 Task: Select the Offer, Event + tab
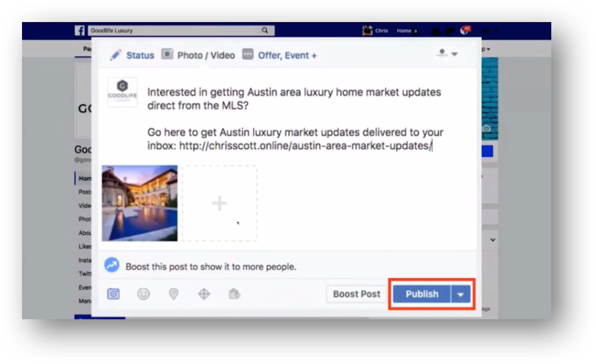[x=288, y=56]
